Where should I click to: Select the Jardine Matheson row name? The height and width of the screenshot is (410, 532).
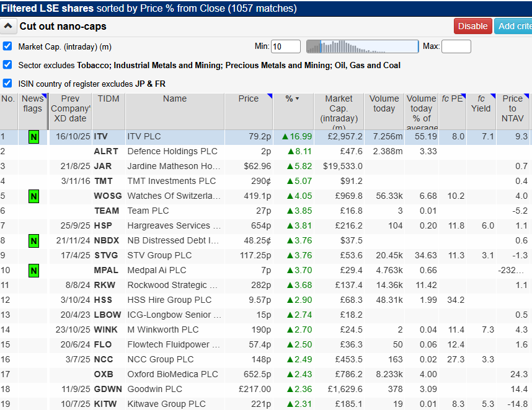(175, 167)
